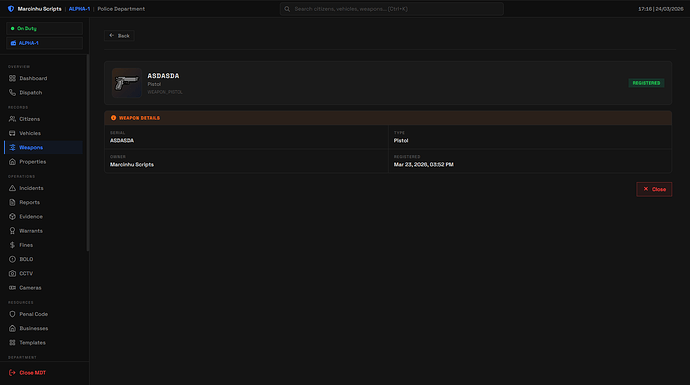
Task: Open the Fines section
Action: click(43, 245)
